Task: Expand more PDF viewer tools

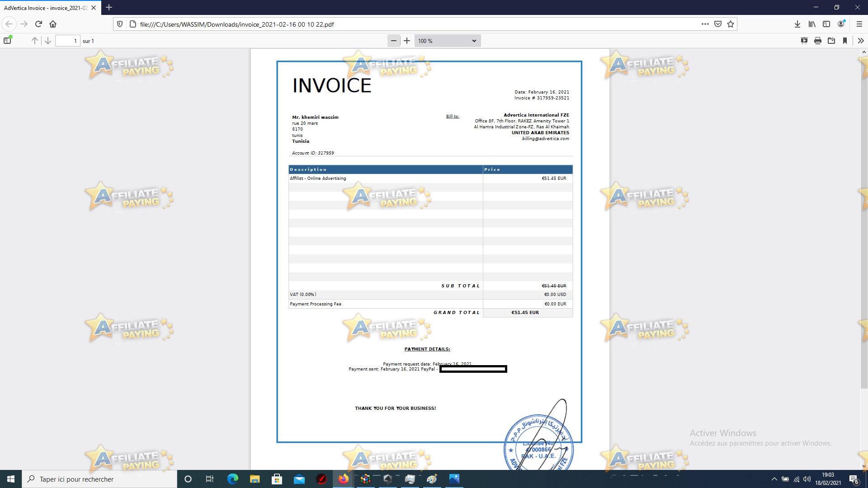Action: [861, 41]
